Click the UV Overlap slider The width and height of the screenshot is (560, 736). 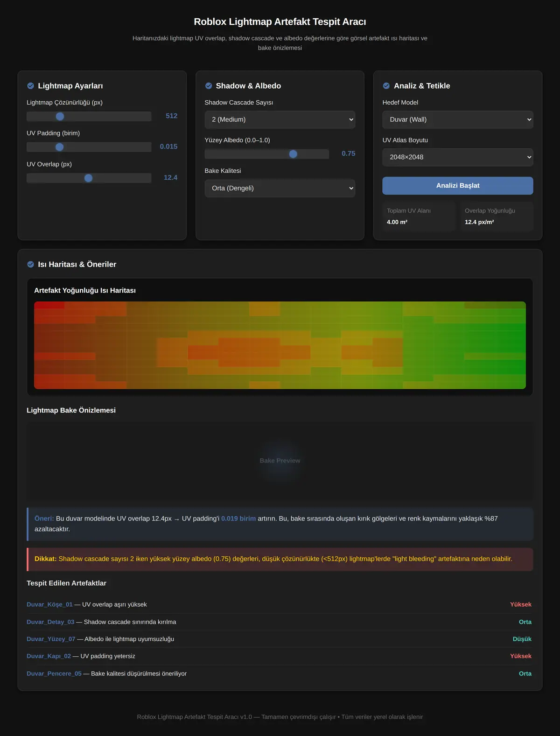89,178
